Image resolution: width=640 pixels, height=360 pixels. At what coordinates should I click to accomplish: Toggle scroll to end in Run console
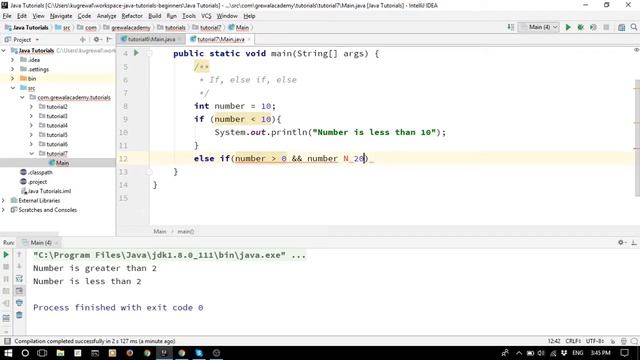[x=19, y=291]
